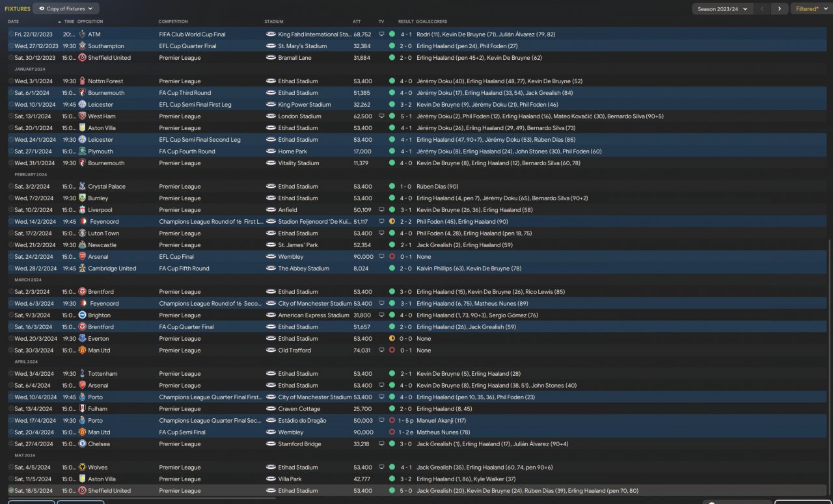833x504 pixels.
Task: Click the Everton club badge
Action: [82, 339]
